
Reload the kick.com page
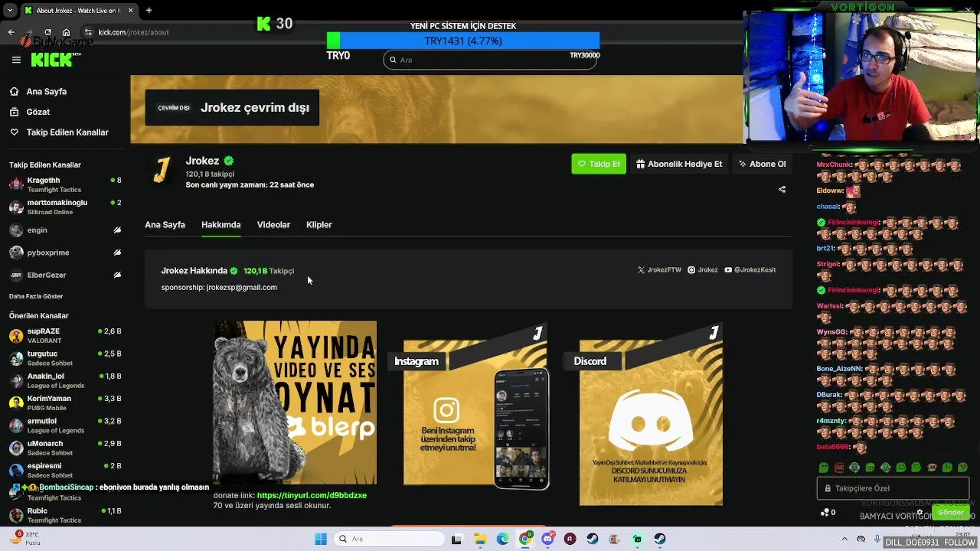48,32
